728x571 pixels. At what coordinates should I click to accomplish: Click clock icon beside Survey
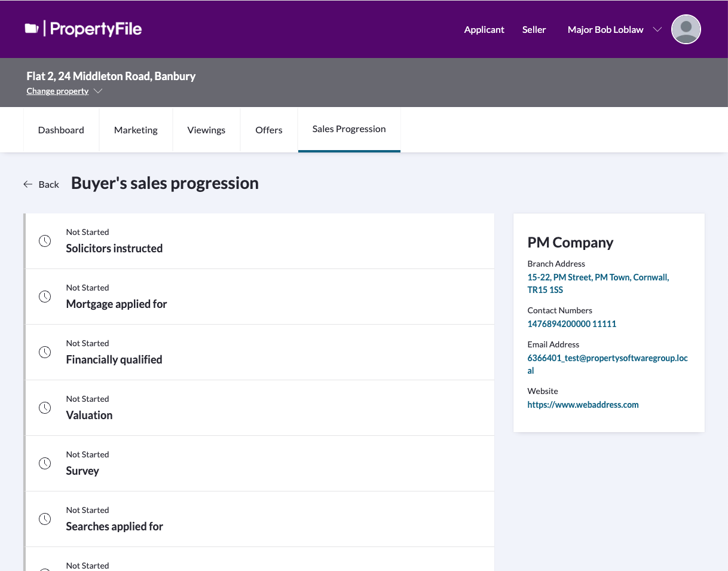pos(45,463)
